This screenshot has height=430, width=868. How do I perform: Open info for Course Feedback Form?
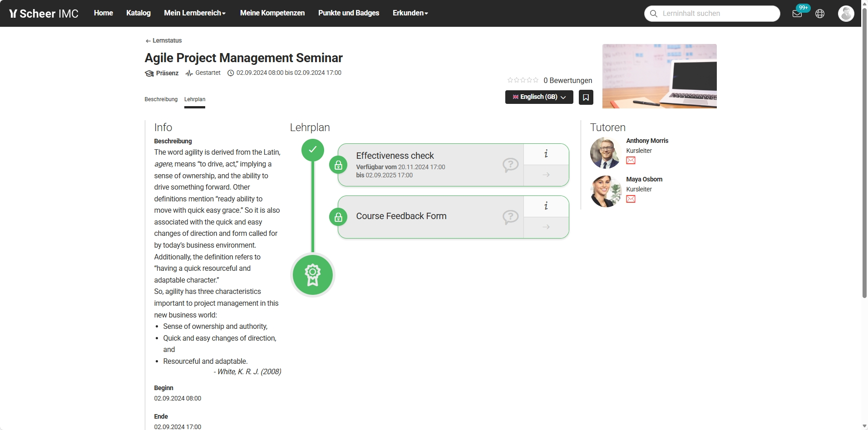point(546,206)
